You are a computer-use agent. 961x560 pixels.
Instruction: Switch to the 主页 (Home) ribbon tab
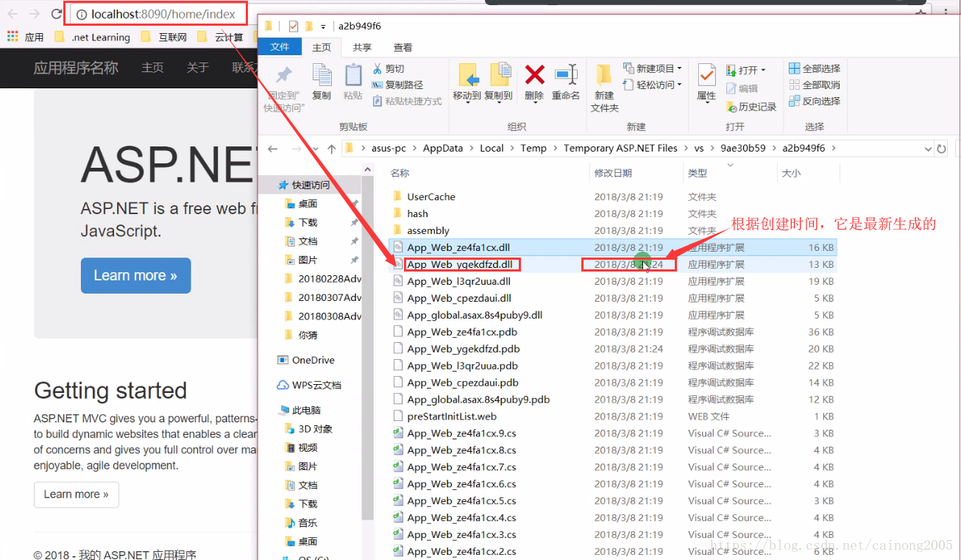click(x=322, y=47)
